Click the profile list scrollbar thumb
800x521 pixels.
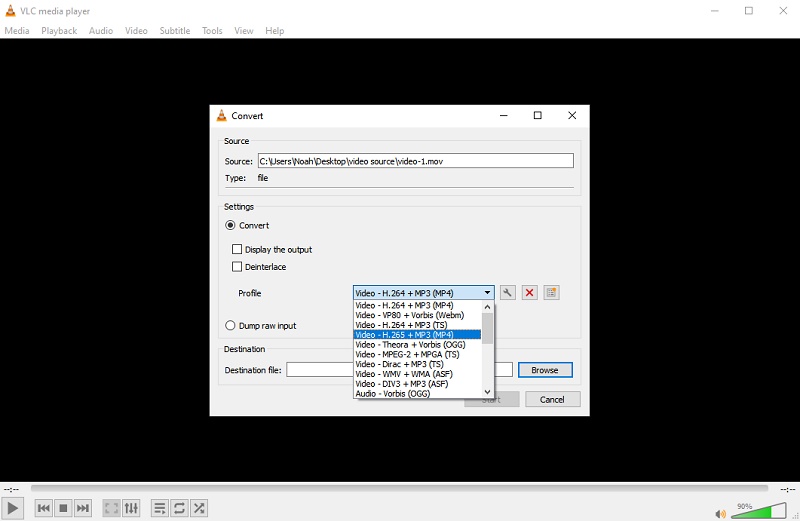[x=488, y=328]
